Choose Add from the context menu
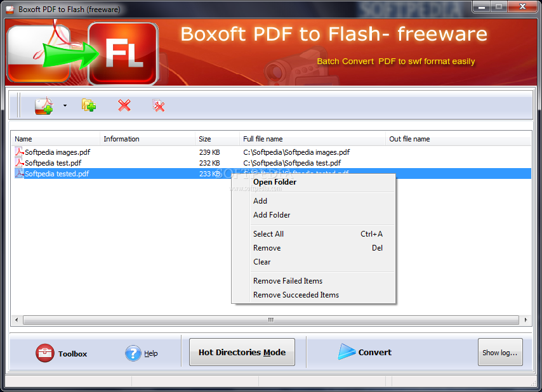This screenshot has width=542, height=392. (313, 200)
